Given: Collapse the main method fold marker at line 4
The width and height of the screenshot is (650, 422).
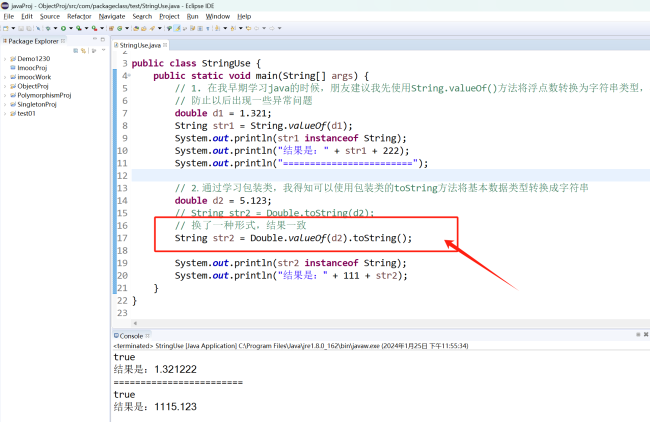Looking at the screenshot, I should pyautogui.click(x=129, y=75).
